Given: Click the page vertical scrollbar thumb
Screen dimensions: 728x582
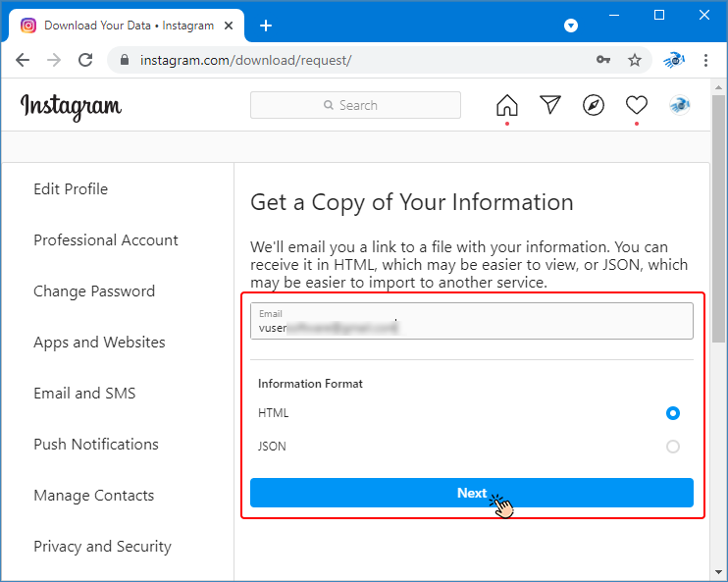Looking at the screenshot, I should click(718, 218).
